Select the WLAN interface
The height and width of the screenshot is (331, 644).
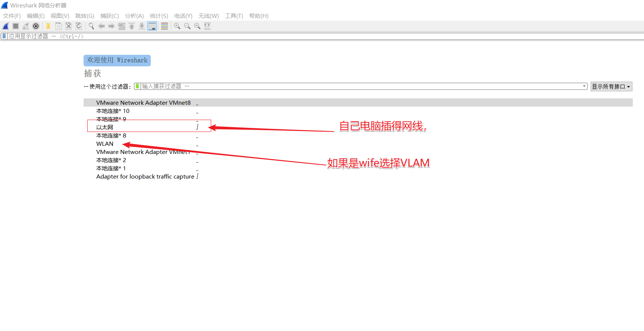click(358, 144)
